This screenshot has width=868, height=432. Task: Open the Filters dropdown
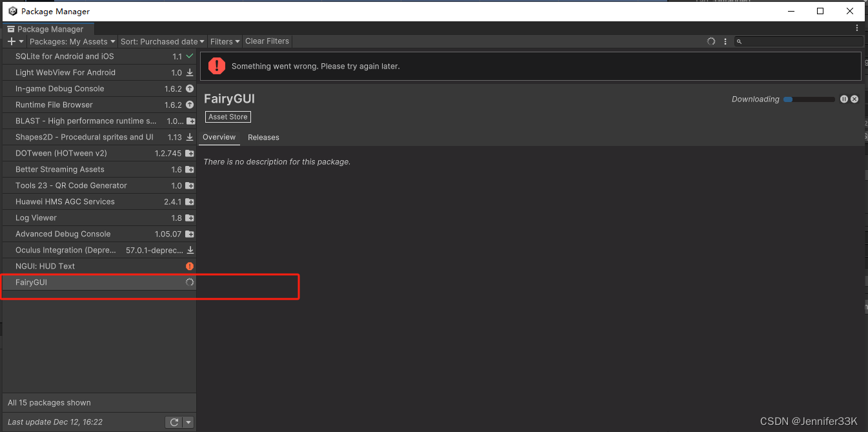click(224, 41)
